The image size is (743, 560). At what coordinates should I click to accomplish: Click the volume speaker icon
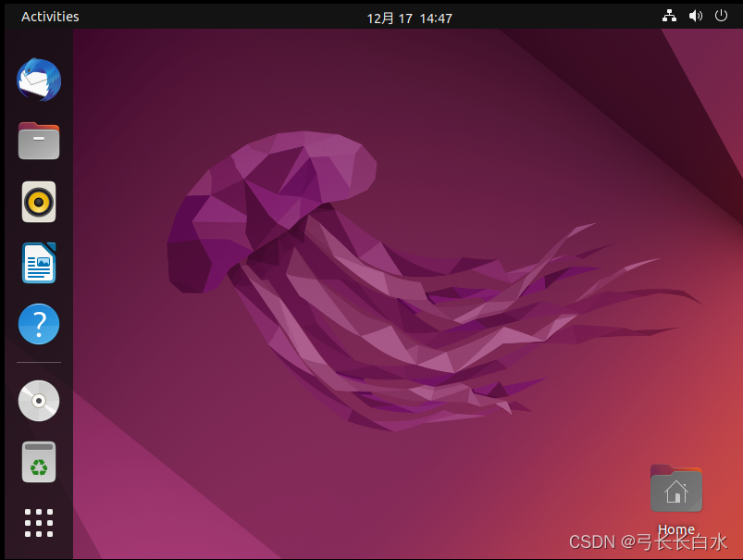tap(695, 16)
